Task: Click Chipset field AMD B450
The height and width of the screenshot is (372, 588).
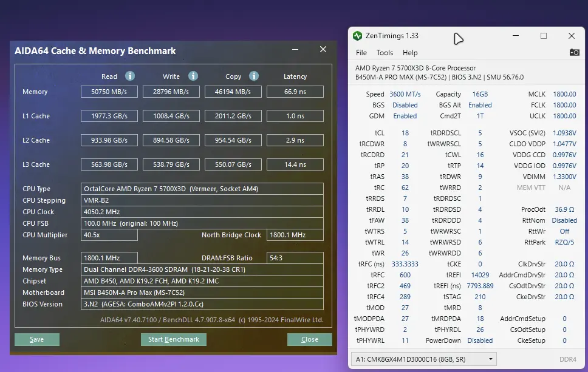Action: pos(202,281)
